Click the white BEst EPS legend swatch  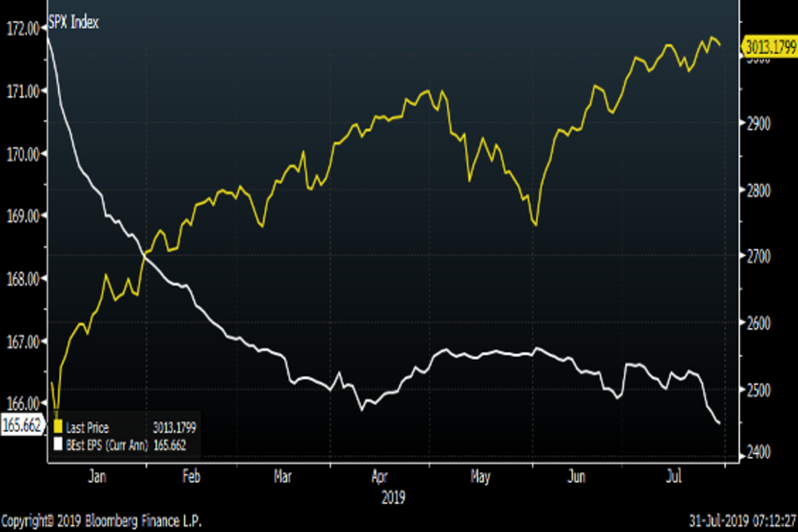(57, 444)
